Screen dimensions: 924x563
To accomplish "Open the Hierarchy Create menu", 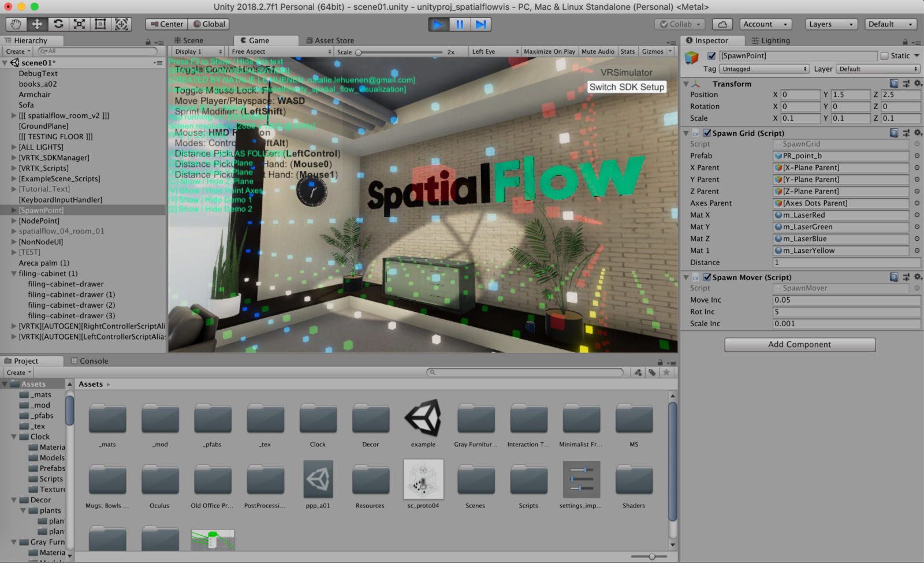I will pos(17,51).
